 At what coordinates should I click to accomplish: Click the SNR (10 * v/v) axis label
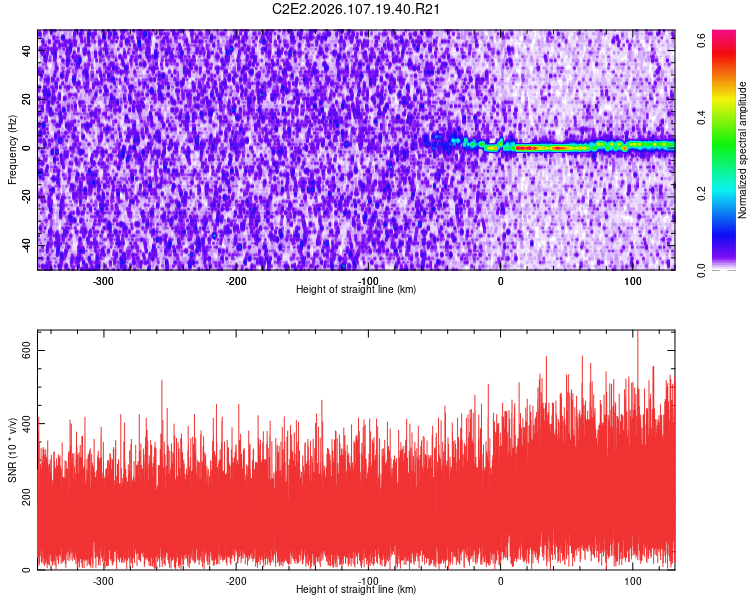[12, 449]
